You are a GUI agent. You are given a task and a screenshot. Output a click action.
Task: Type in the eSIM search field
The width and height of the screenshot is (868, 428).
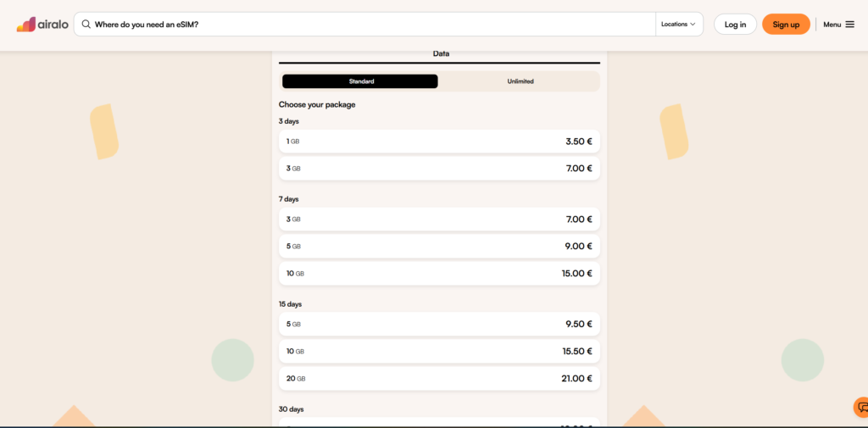click(364, 25)
